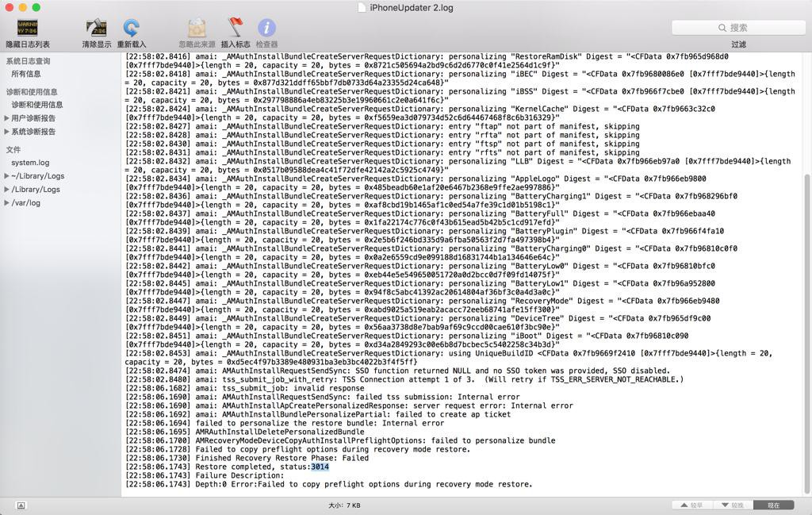The width and height of the screenshot is (812, 515).
Task: Click the highlighted 3014 status code
Action: coord(320,467)
